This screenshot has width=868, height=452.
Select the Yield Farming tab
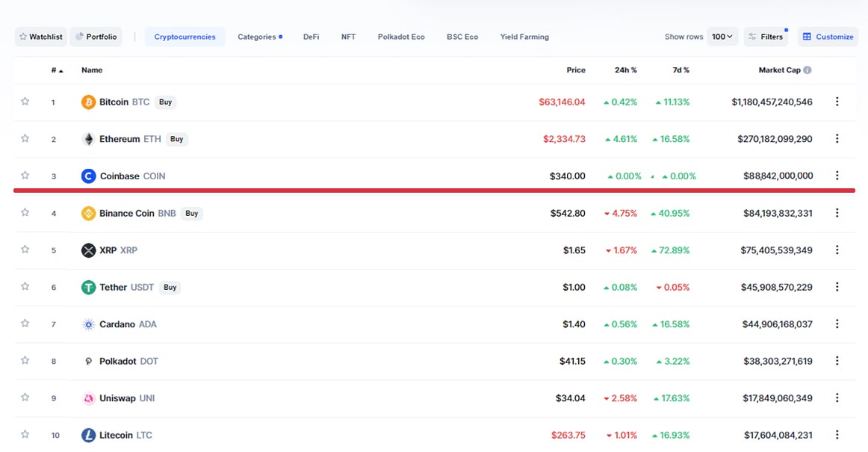coord(524,37)
